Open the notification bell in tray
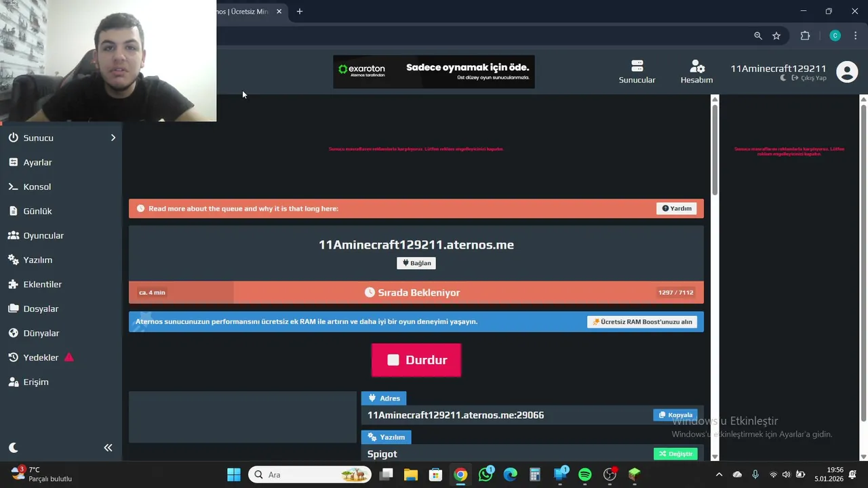The image size is (868, 488). pos(853,474)
